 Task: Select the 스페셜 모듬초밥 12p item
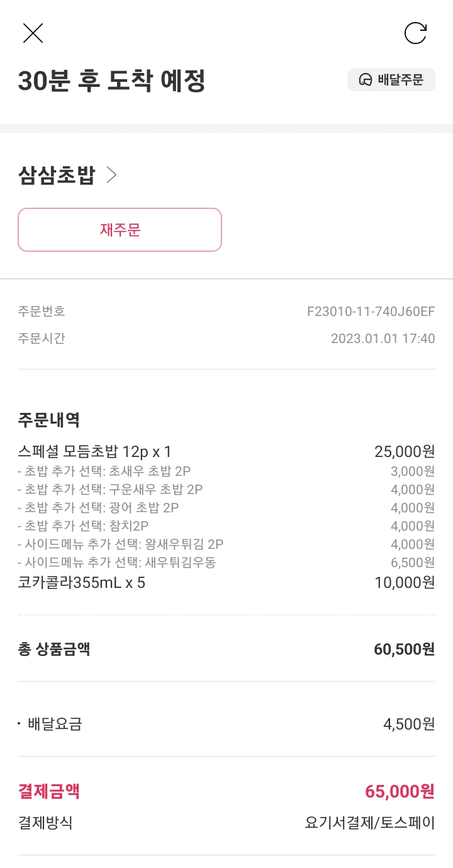tap(95, 451)
